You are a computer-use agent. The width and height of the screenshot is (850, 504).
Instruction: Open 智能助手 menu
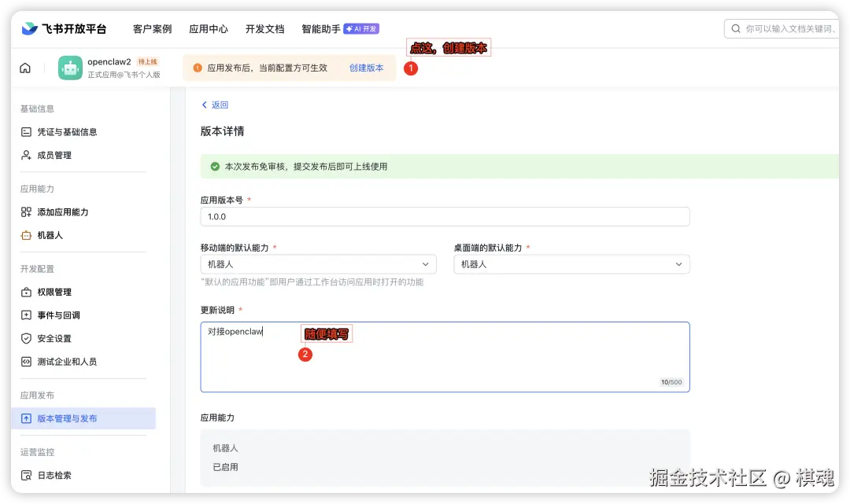point(321,28)
